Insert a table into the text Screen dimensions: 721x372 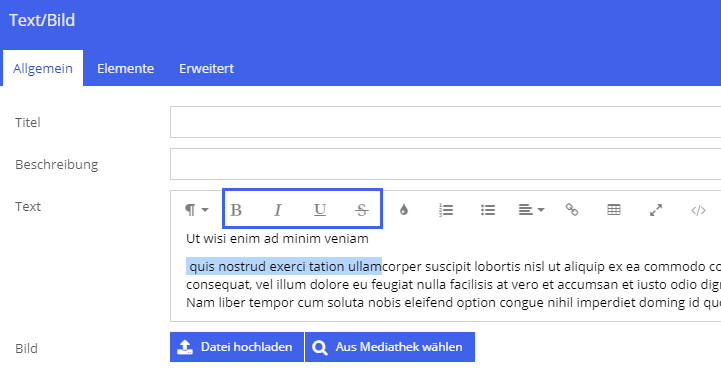tap(614, 210)
